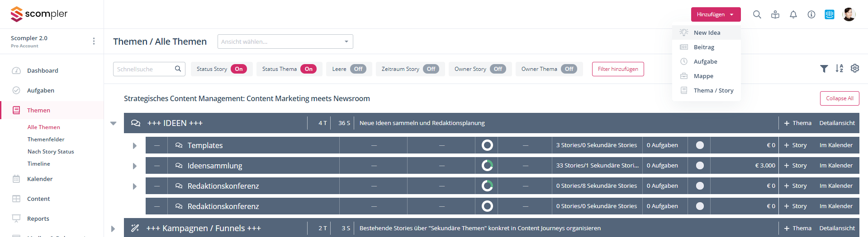The image size is (868, 237).
Task: Click the A-Z sort icon
Action: [839, 69]
